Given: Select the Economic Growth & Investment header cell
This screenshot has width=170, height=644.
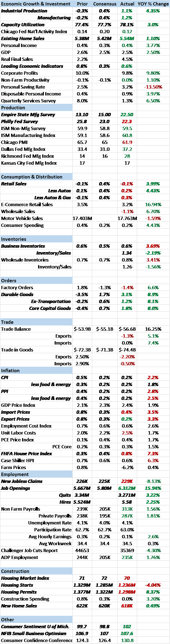Looking at the screenshot, I should tap(36, 4).
